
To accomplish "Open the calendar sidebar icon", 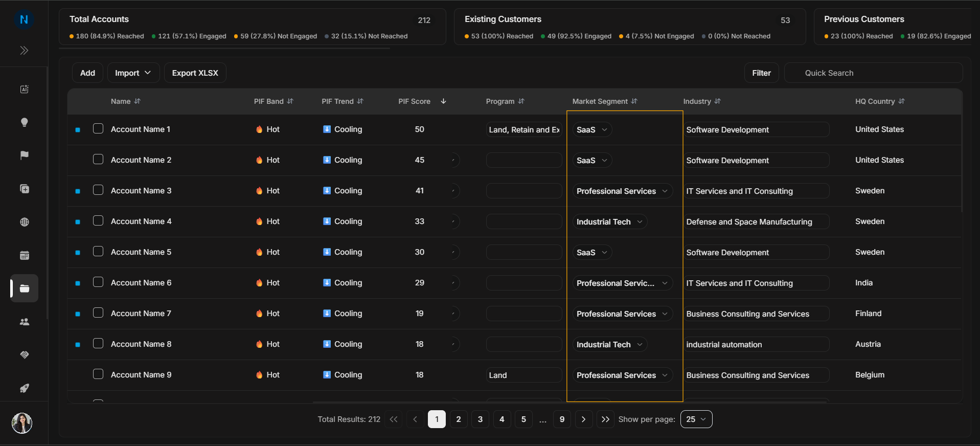I will [24, 255].
